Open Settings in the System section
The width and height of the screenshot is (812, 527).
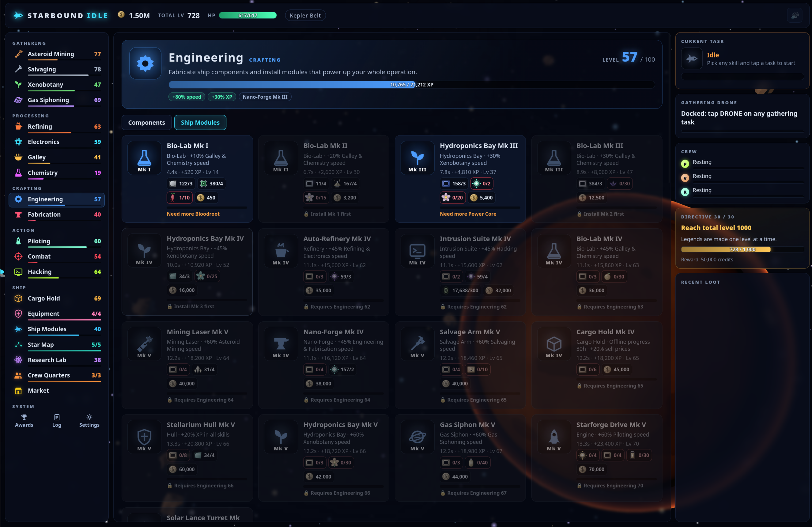[89, 421]
